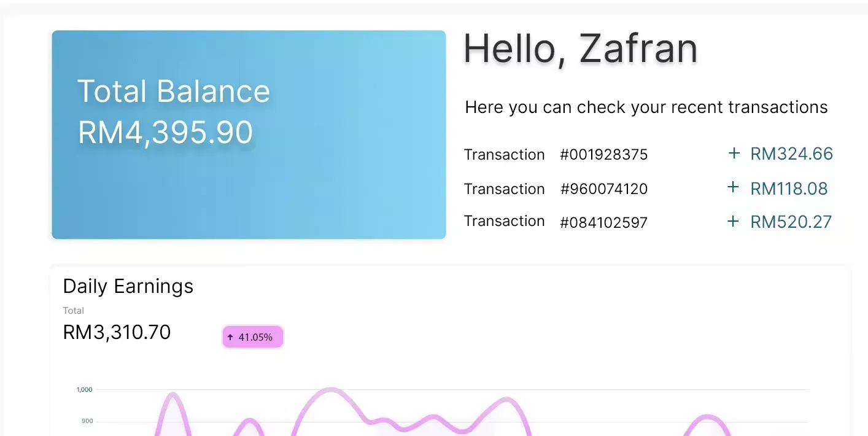Click the 41.05% growth percentage text

255,337
